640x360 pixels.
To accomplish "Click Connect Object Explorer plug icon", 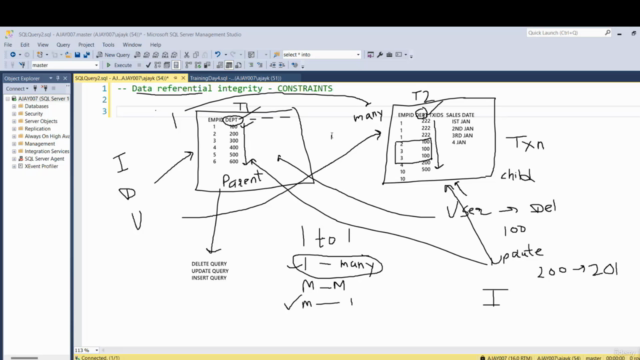I will [x=35, y=88].
